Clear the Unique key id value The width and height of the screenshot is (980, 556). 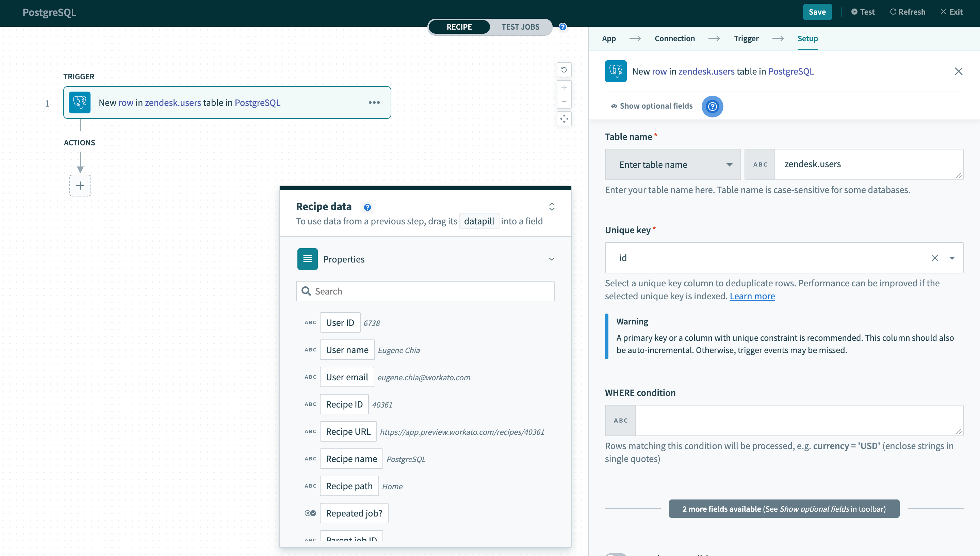pyautogui.click(x=934, y=258)
